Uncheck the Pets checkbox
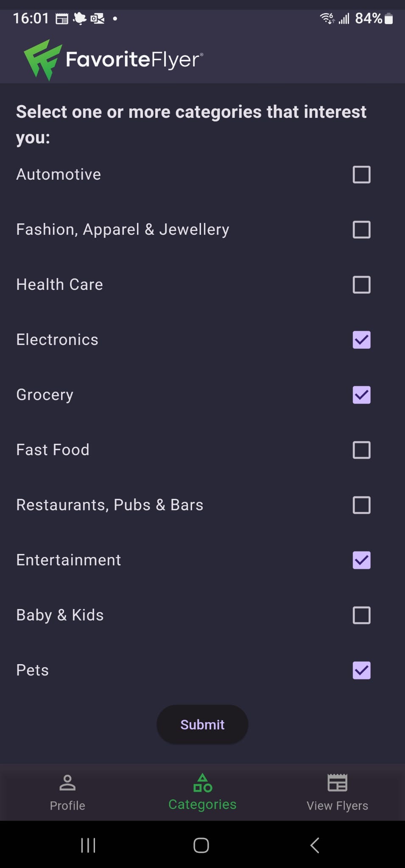Viewport: 405px width, 868px height. point(361,670)
